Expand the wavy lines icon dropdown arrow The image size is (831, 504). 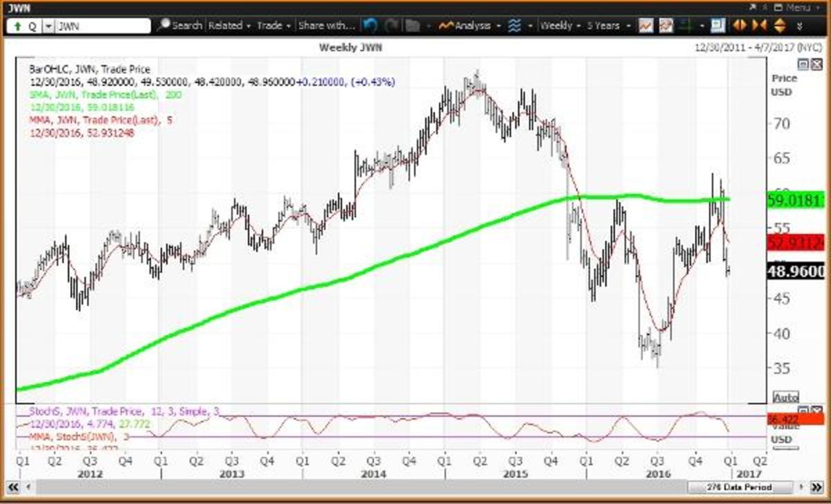[529, 26]
